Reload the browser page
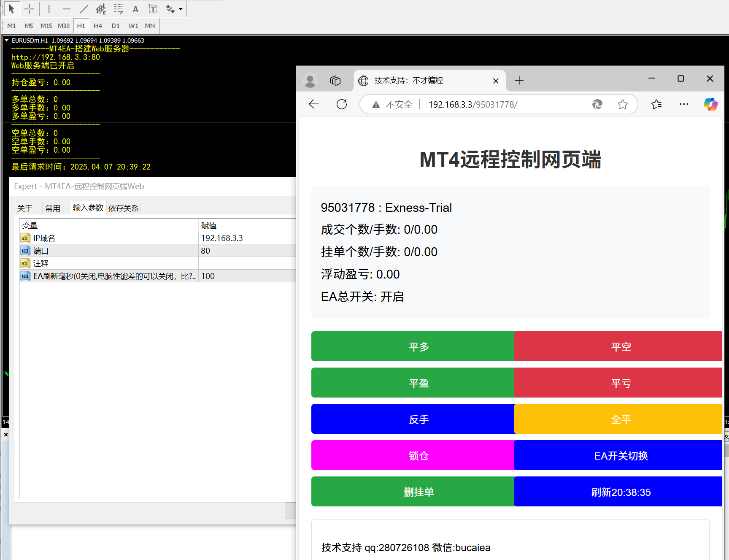The width and height of the screenshot is (729, 560). pyautogui.click(x=342, y=104)
